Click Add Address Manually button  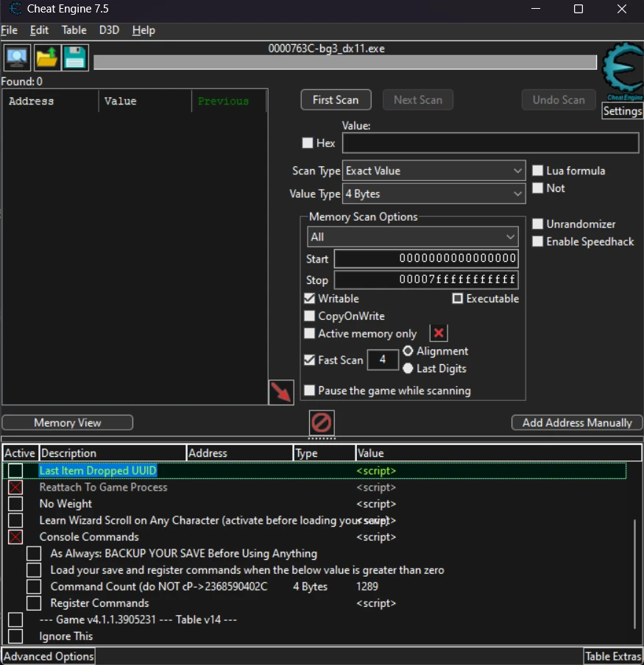pos(576,423)
